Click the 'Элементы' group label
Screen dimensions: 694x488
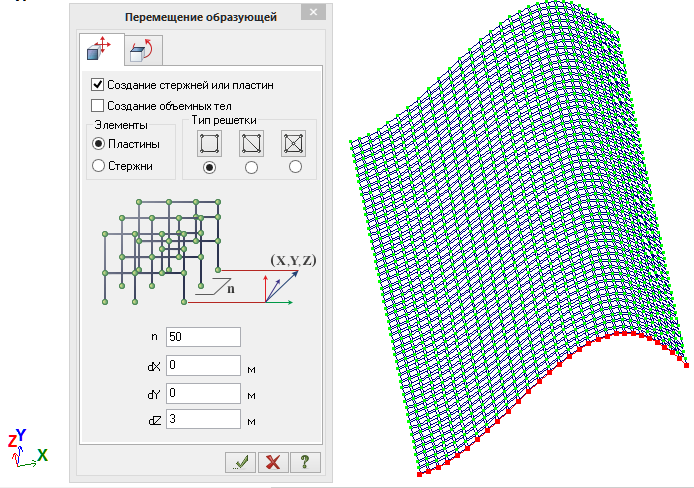tap(120, 125)
